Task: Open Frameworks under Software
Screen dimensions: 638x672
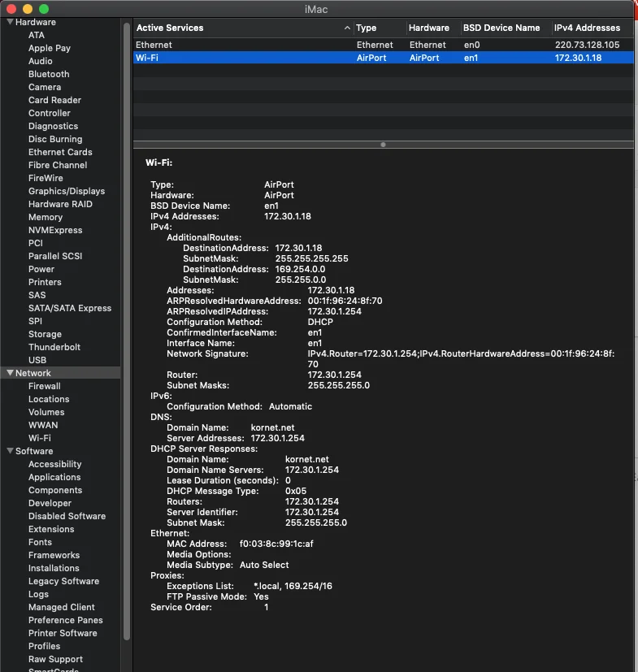Action: point(54,555)
